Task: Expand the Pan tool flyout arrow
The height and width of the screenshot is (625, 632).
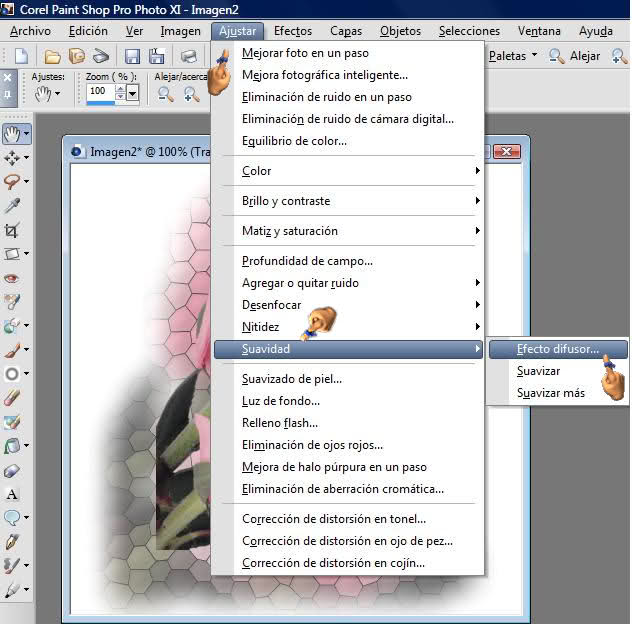Action: (26, 133)
